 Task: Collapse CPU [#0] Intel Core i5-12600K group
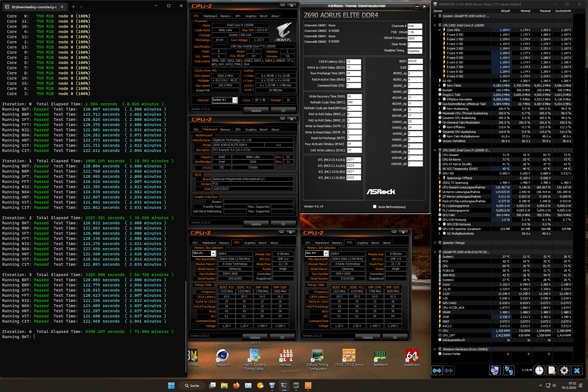pyautogui.click(x=435, y=25)
